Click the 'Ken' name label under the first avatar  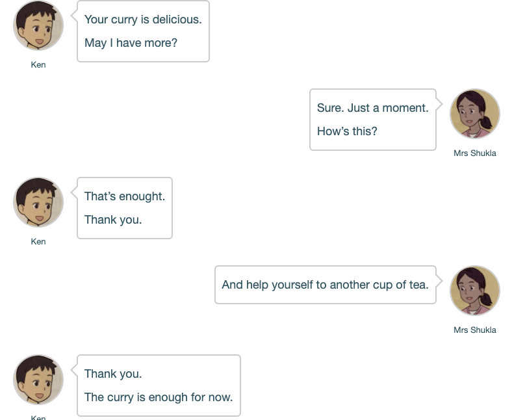(38, 65)
